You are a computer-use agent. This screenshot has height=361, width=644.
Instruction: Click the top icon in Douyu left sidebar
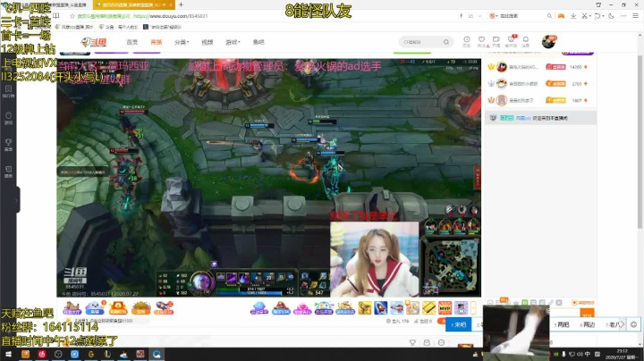pyautogui.click(x=8, y=91)
